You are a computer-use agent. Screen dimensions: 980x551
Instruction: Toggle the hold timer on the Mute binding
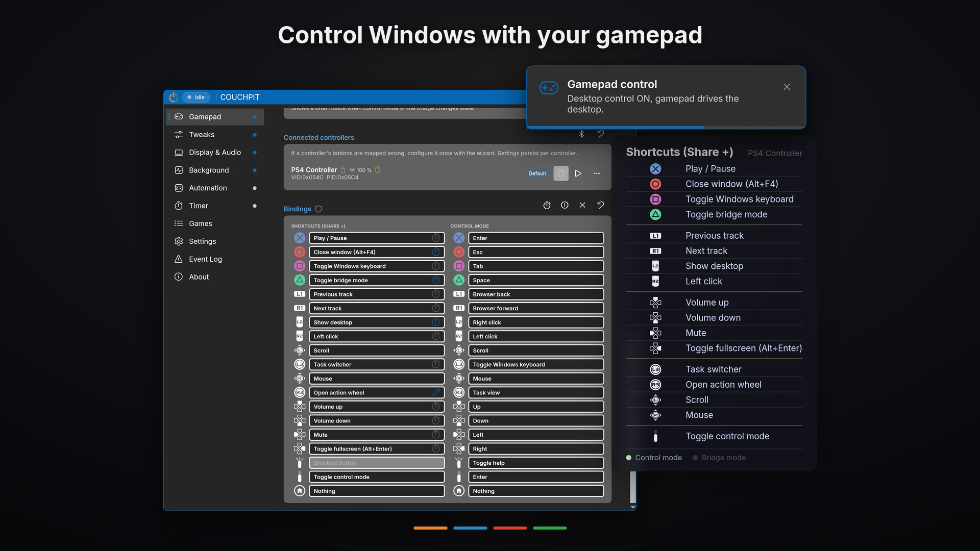coord(436,435)
